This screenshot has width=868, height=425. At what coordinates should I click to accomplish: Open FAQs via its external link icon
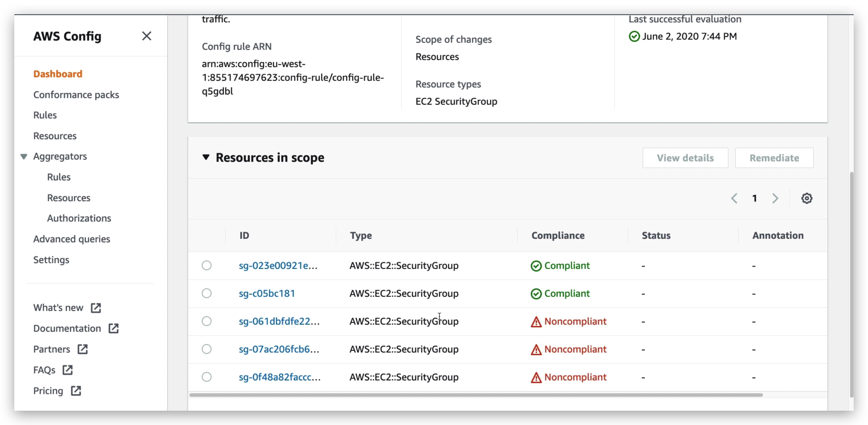(67, 370)
